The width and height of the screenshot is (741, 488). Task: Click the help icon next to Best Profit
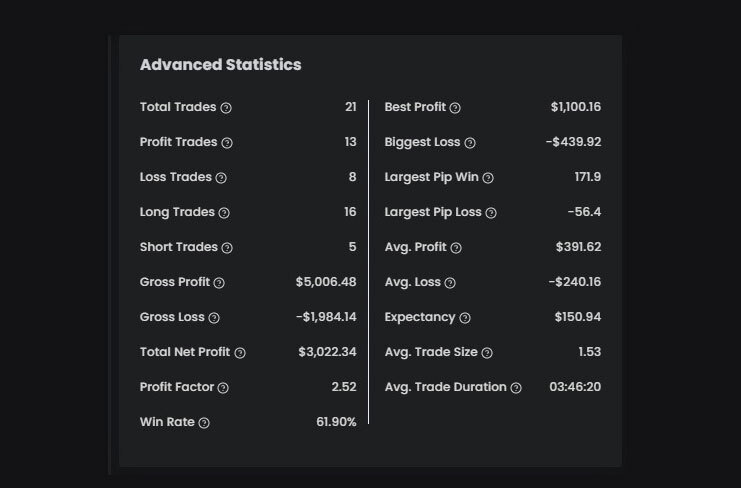tap(455, 108)
